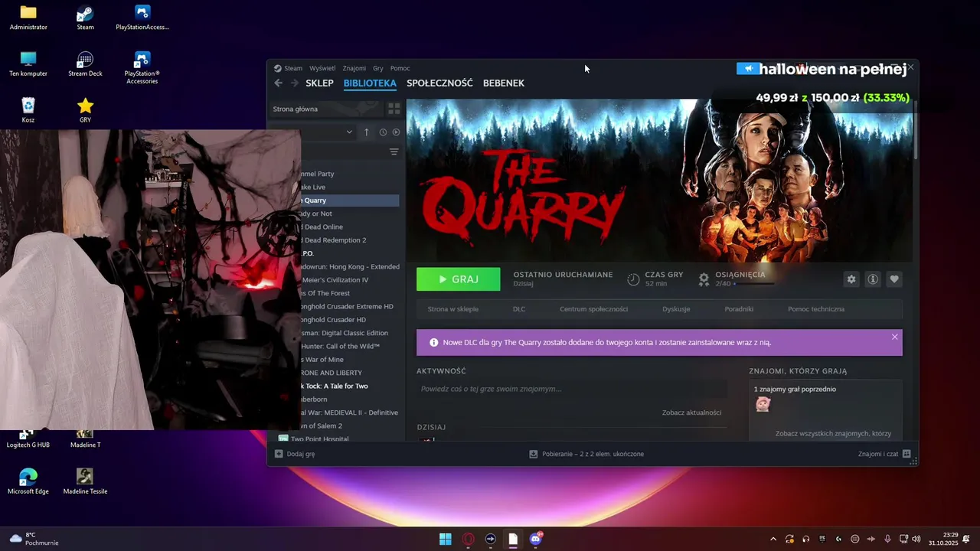
Task: Open Pomoc techniczna link
Action: 816,309
